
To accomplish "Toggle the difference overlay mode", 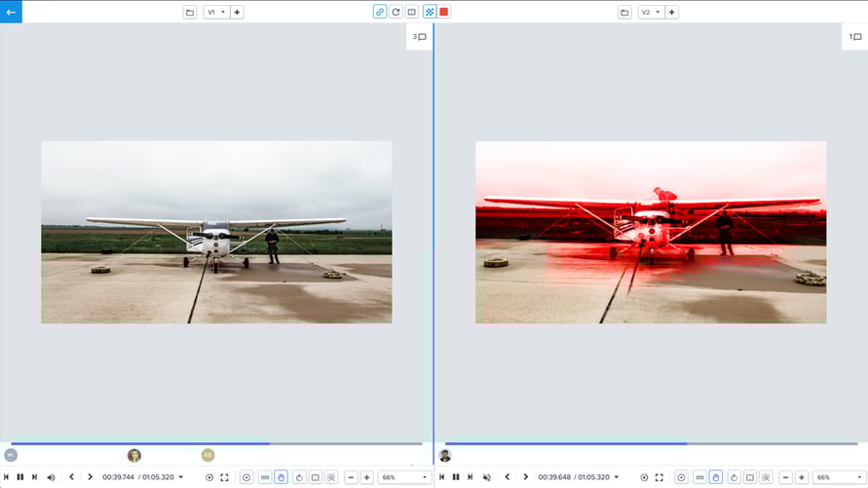I will point(429,12).
